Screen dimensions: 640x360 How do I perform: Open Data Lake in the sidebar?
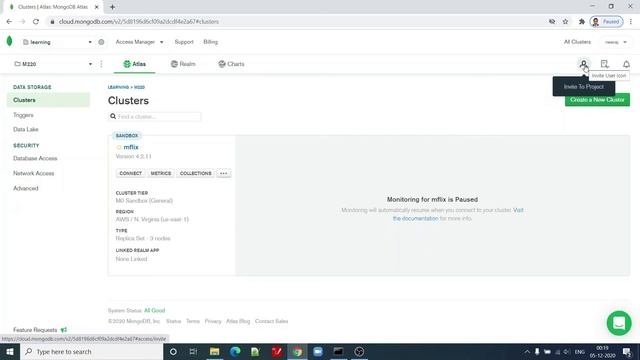click(26, 129)
